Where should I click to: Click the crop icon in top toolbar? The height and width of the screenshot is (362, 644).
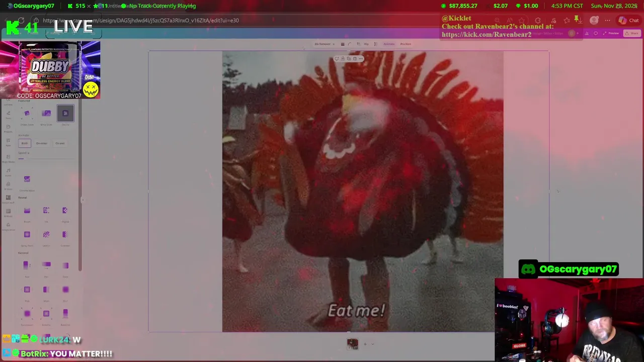[358, 44]
